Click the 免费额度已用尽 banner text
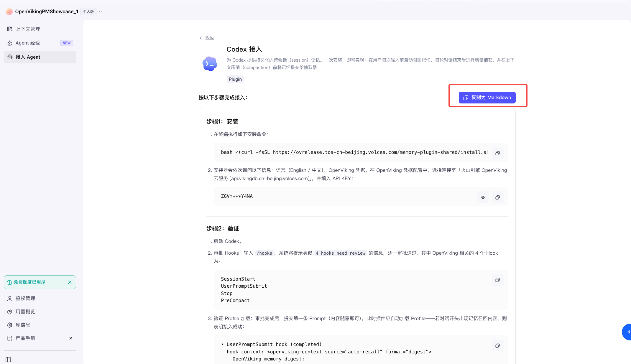This screenshot has width=631, height=364. (29, 282)
